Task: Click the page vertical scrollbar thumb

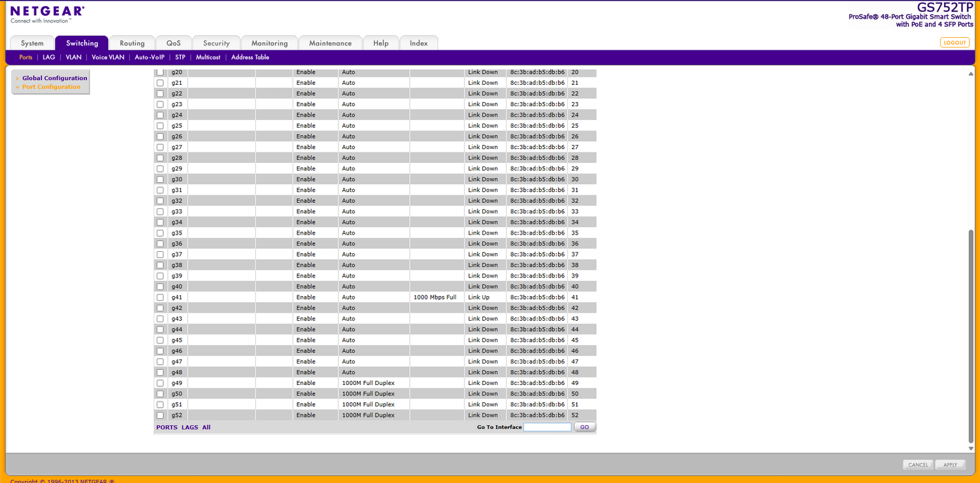Action: coord(971,336)
